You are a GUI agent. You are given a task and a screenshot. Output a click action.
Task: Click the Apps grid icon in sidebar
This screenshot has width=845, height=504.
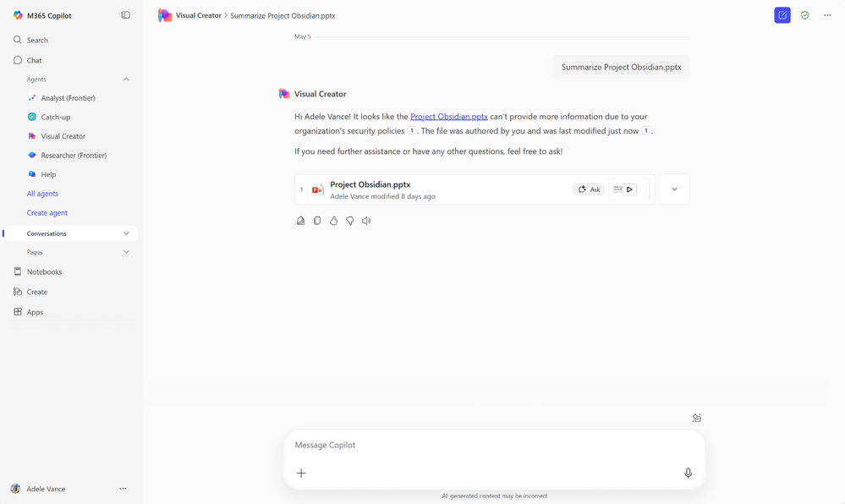[18, 311]
